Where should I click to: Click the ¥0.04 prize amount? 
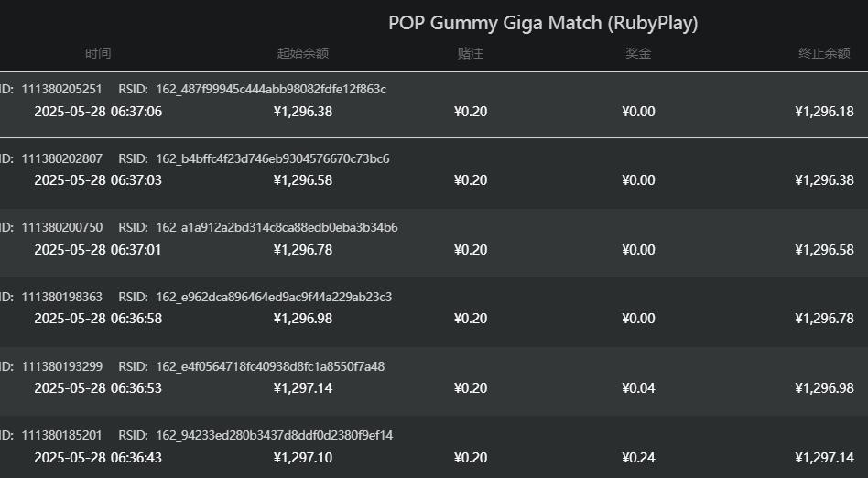click(x=638, y=388)
